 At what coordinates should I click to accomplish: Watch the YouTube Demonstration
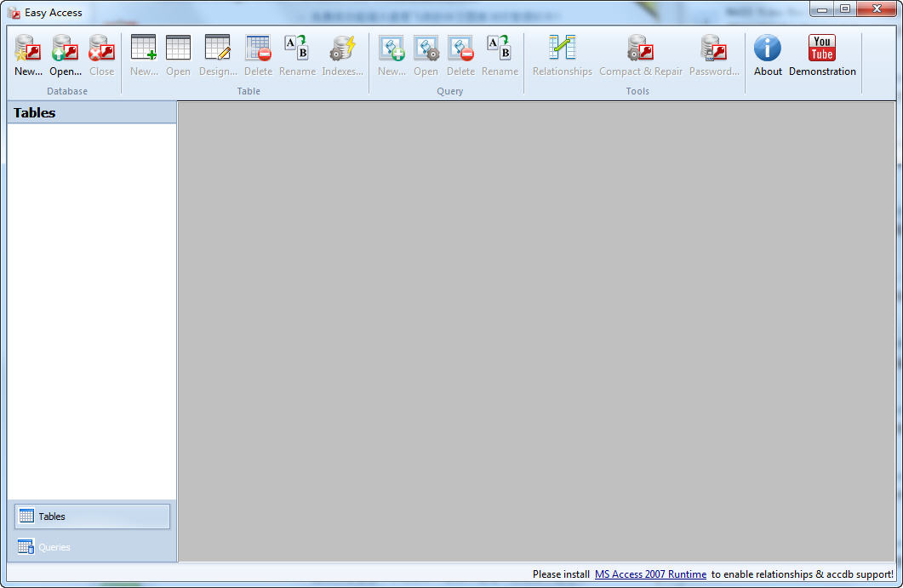822,55
